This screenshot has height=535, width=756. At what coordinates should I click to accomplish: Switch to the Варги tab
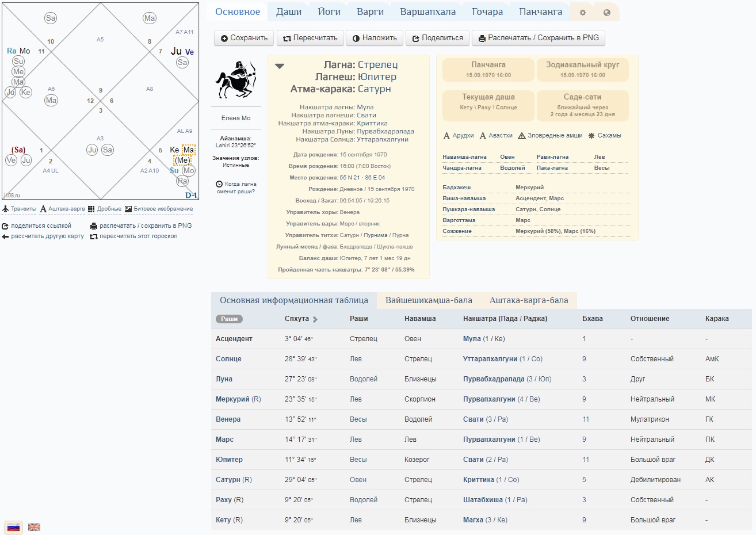(370, 12)
